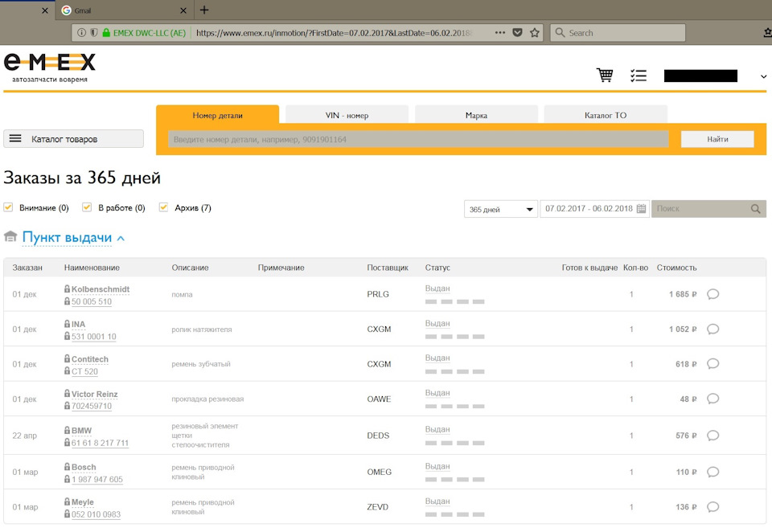This screenshot has width=772, height=532.
Task: Click the green padlock security icon
Action: click(x=106, y=32)
